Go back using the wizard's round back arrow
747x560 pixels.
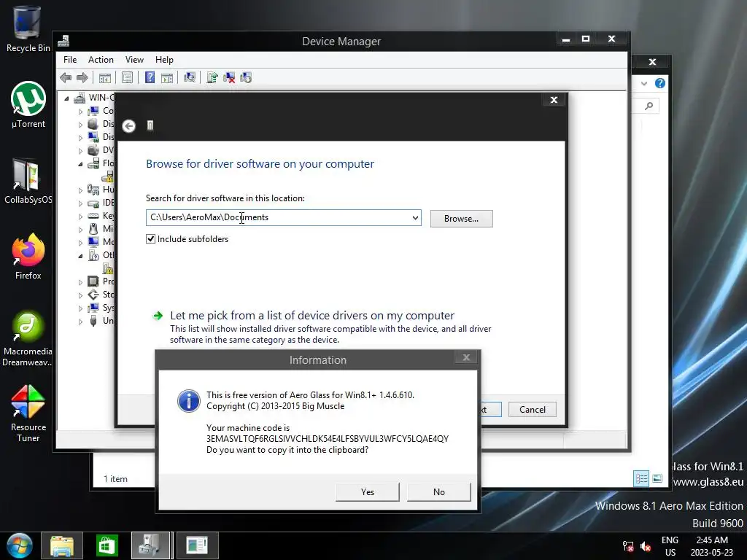click(x=128, y=125)
